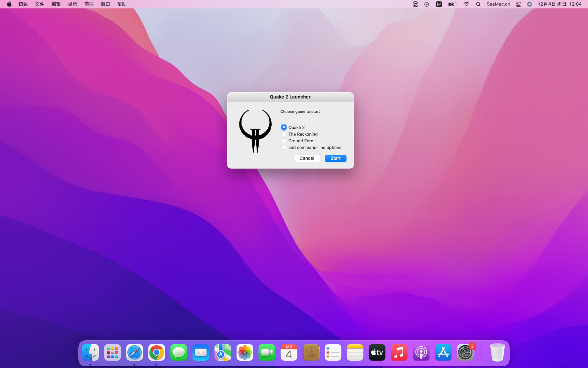Open System Preferences with update badge
Screen dimensions: 588x368
pyautogui.click(x=465, y=353)
